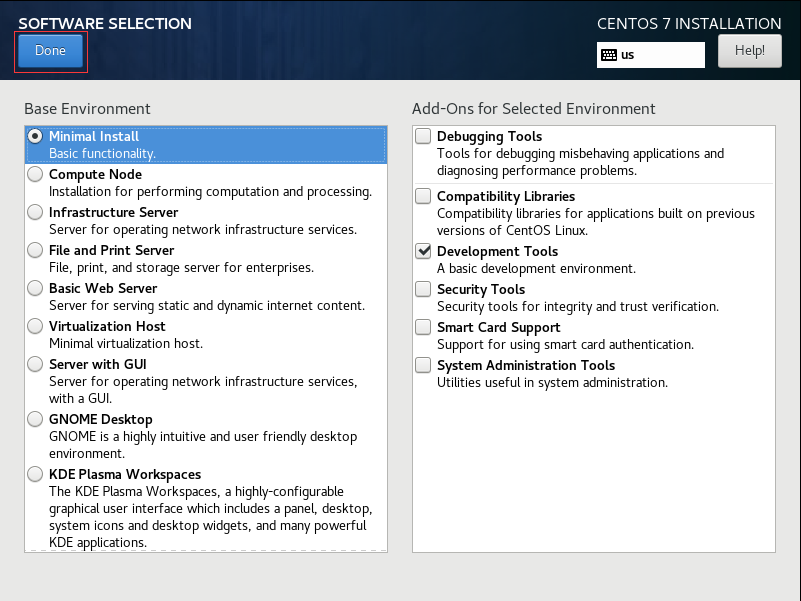
Task: Click the 'SOFTWARE SELECTION' title
Action: pos(105,24)
